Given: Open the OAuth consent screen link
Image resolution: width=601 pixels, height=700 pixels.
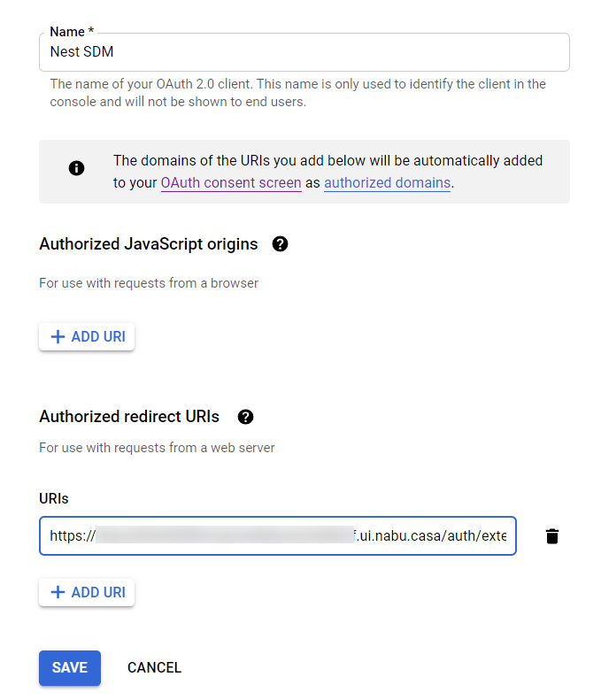Looking at the screenshot, I should 231,183.
